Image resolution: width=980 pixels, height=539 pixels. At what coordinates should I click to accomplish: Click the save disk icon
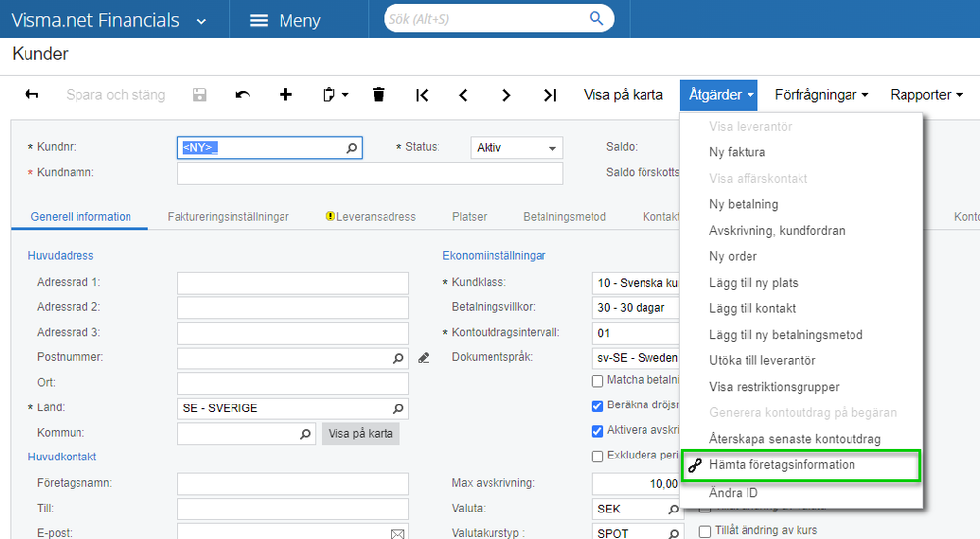[199, 95]
